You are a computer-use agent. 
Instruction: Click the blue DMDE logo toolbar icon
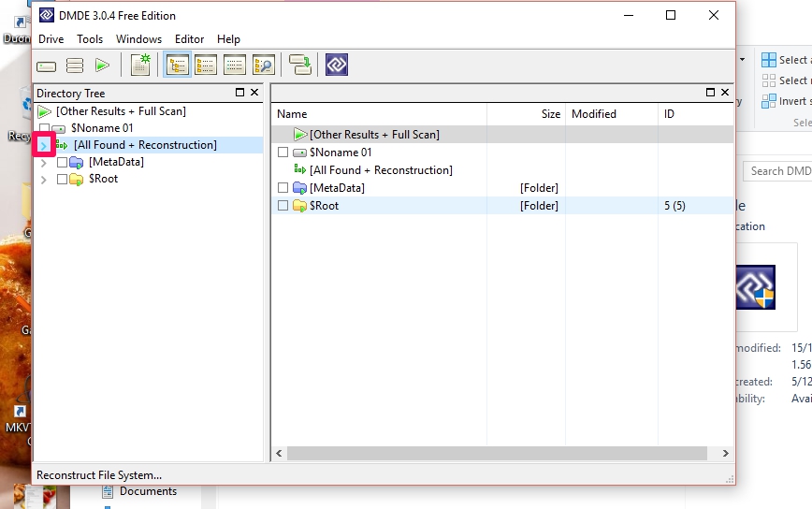tap(337, 65)
